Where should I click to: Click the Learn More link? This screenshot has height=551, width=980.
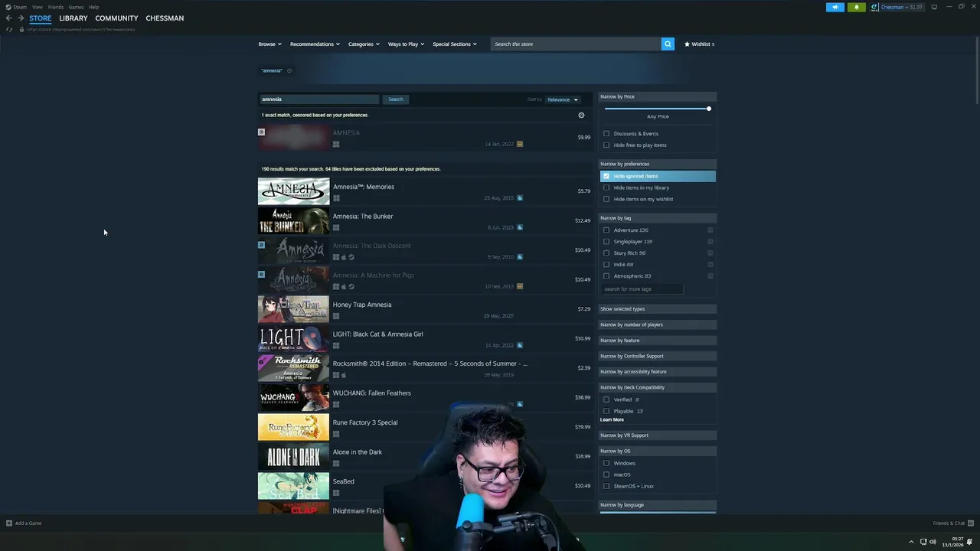(x=612, y=419)
